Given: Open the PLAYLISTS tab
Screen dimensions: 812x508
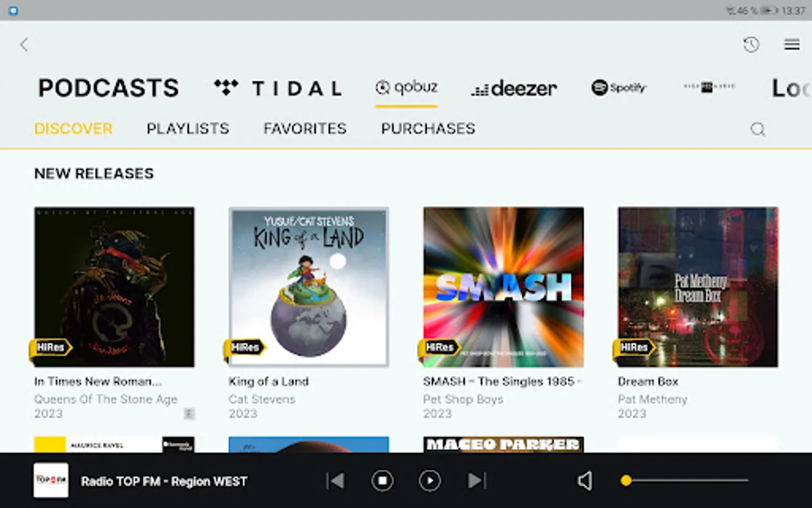Looking at the screenshot, I should (x=188, y=129).
